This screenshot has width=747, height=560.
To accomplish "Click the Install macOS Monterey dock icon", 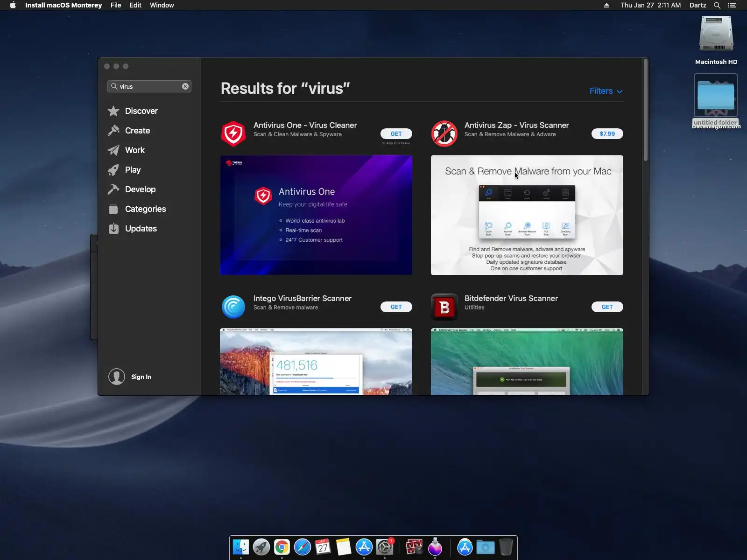I will tap(435, 547).
